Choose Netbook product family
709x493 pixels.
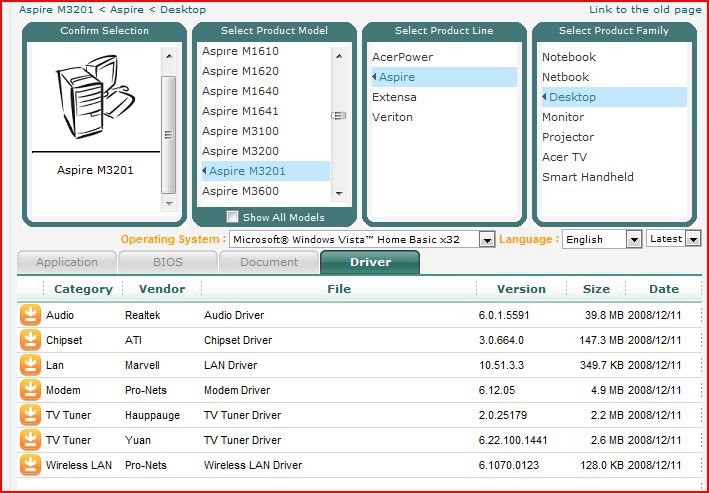tap(565, 77)
